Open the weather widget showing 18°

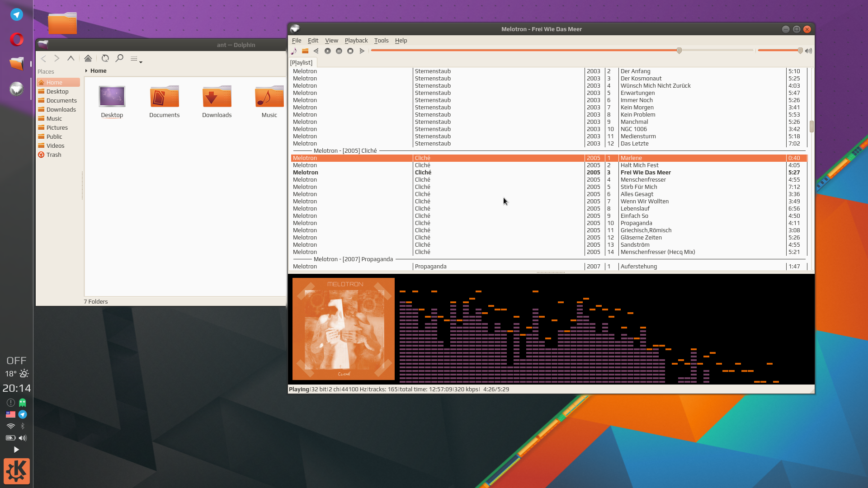point(17,374)
